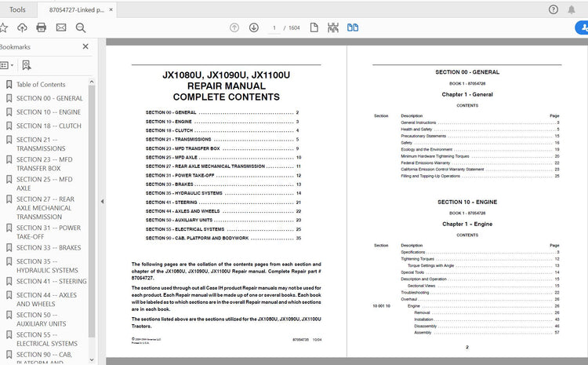Open SECTION 35 -- HYDRAULIC SYSTEMS bookmark

pyautogui.click(x=47, y=266)
